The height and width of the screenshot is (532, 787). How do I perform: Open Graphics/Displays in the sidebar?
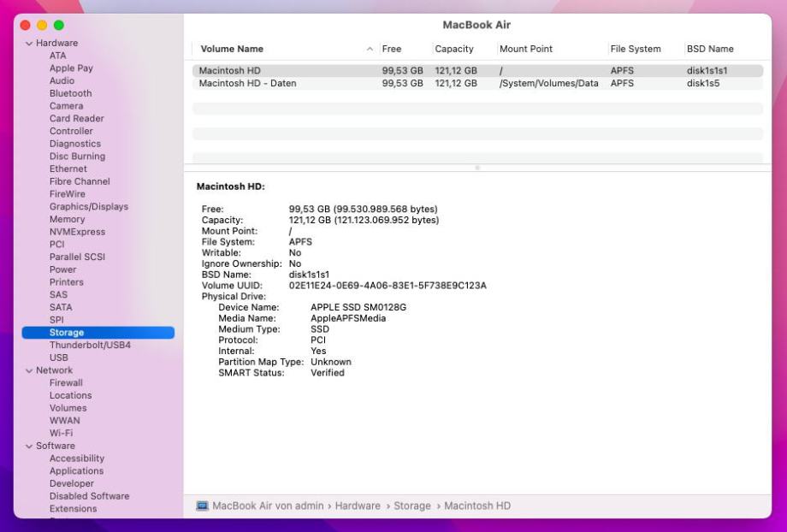tap(88, 206)
